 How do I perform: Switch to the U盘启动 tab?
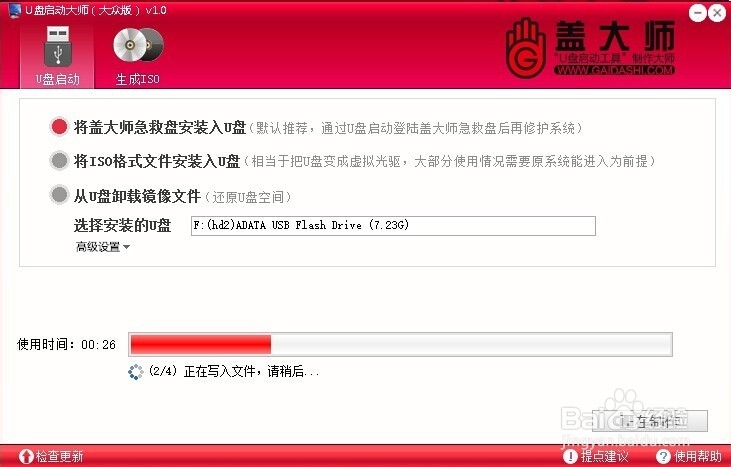click(57, 55)
